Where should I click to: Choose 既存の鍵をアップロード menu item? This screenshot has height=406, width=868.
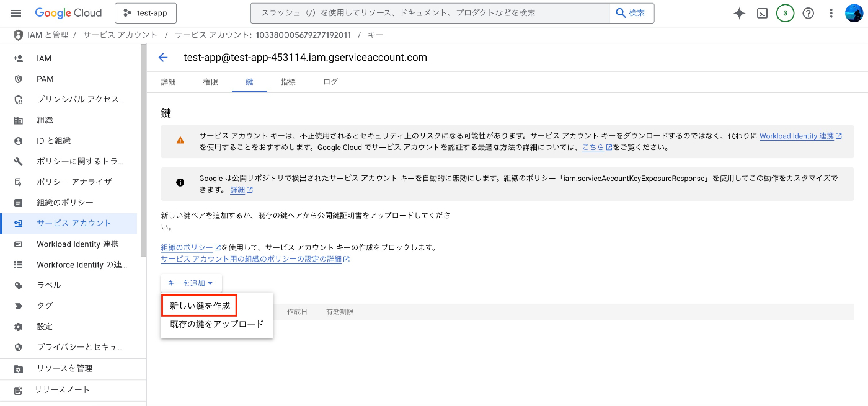pyautogui.click(x=217, y=324)
